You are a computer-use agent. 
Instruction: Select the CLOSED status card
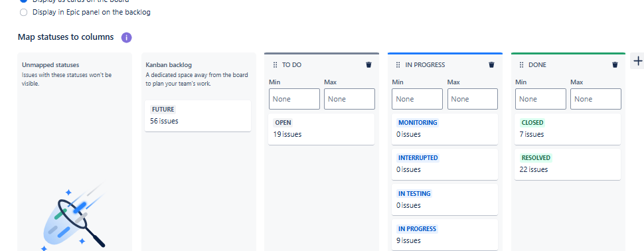click(568, 129)
